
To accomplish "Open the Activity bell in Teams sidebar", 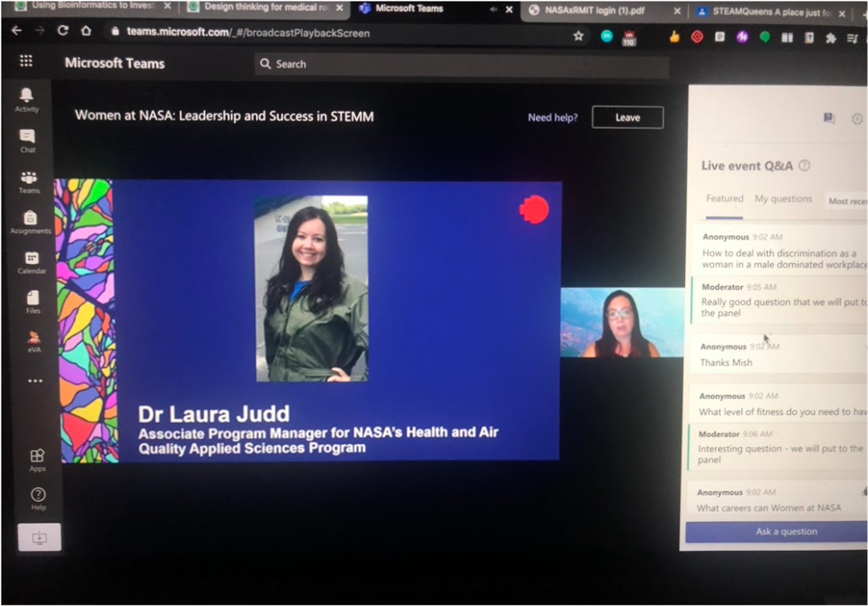I will [27, 99].
